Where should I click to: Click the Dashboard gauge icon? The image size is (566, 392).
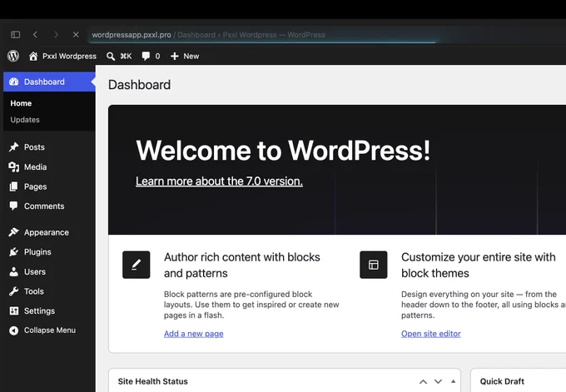click(13, 82)
